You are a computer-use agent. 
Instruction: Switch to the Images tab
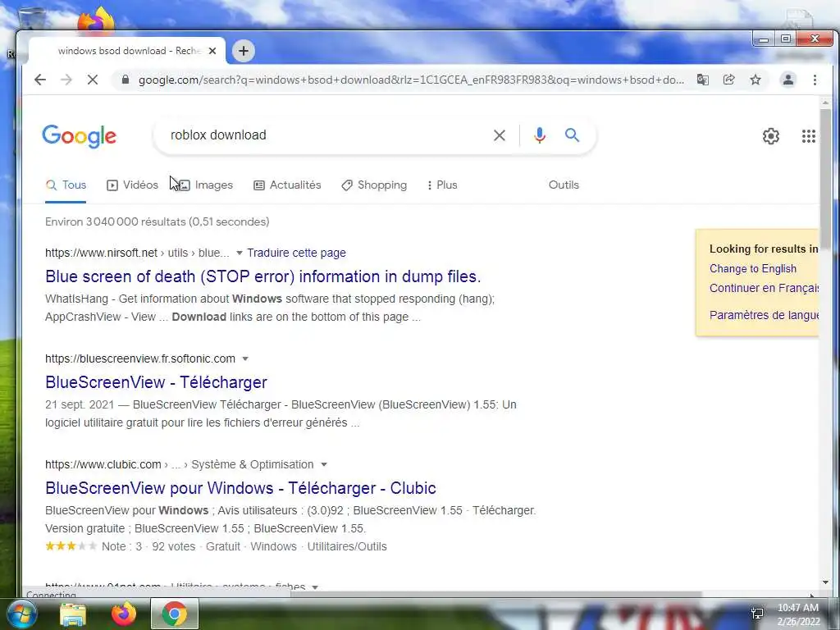pos(206,185)
